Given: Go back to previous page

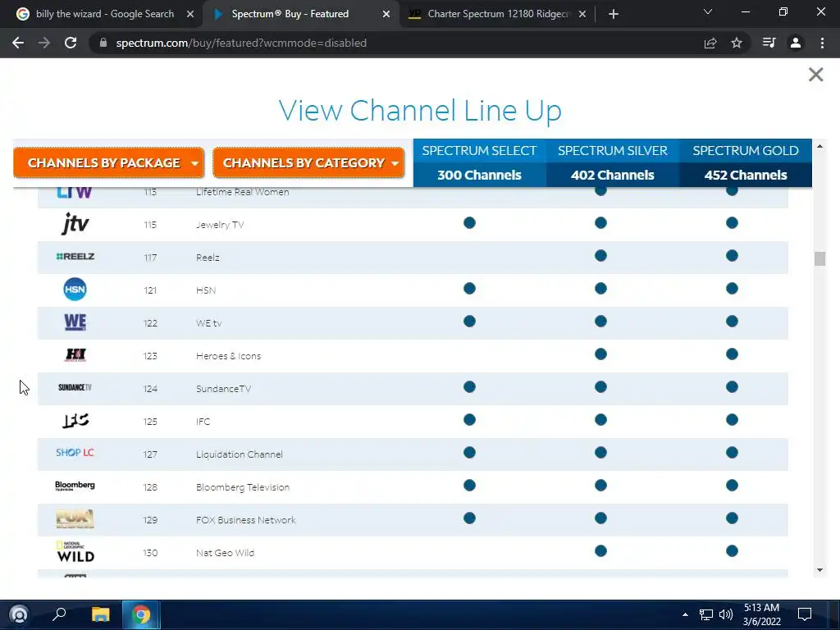Looking at the screenshot, I should click(18, 43).
